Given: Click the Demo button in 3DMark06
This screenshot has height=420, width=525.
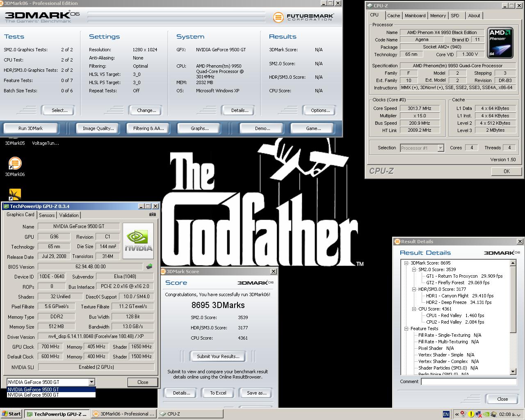Looking at the screenshot, I should click(262, 128).
